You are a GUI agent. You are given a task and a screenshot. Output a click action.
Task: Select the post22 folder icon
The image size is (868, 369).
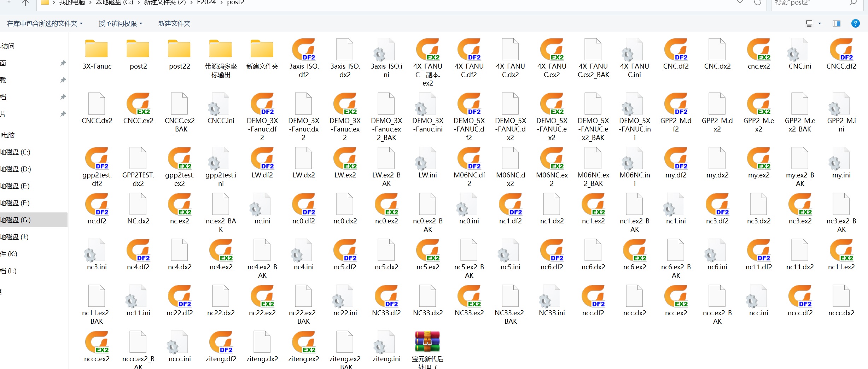pos(179,49)
